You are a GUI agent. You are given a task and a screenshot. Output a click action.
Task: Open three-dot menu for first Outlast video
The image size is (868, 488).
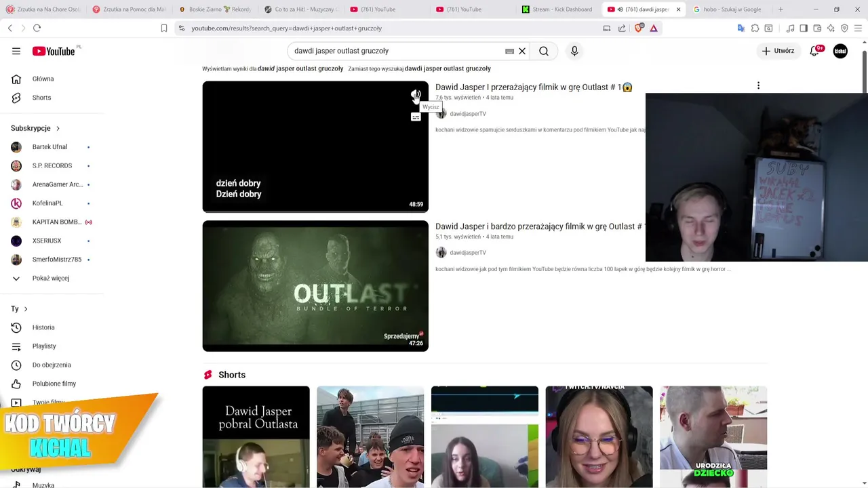pyautogui.click(x=758, y=85)
